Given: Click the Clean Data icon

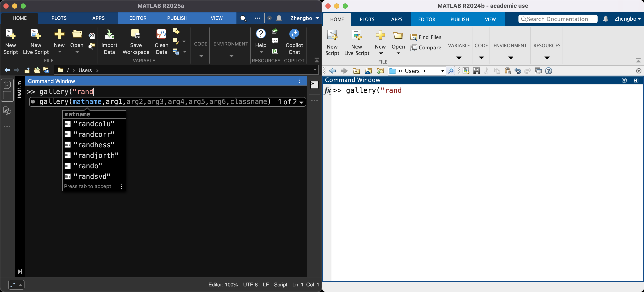Looking at the screenshot, I should (161, 34).
